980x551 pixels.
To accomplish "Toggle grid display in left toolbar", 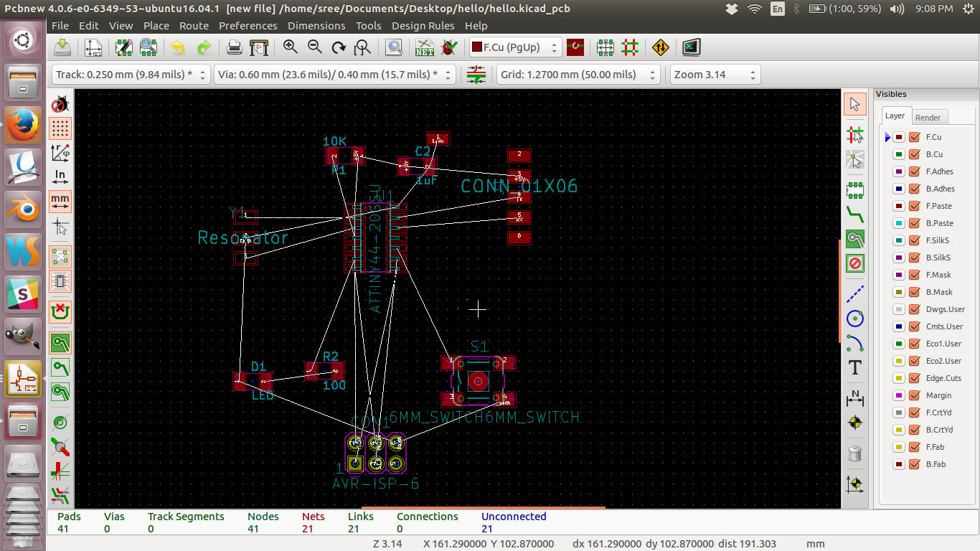I will pyautogui.click(x=60, y=128).
